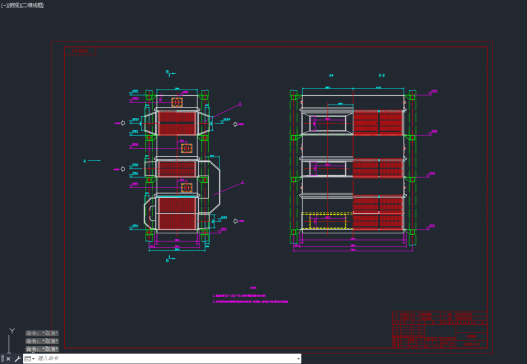The width and height of the screenshot is (527, 364).
Task: Select the section A arrow marker
Action: coord(91,161)
